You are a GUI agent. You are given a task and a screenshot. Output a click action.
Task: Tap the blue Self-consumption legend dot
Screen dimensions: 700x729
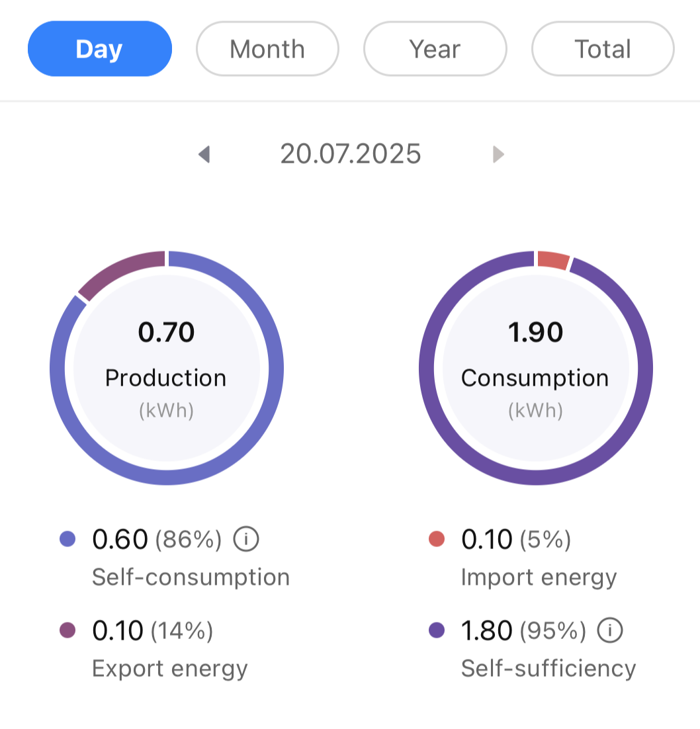click(67, 539)
